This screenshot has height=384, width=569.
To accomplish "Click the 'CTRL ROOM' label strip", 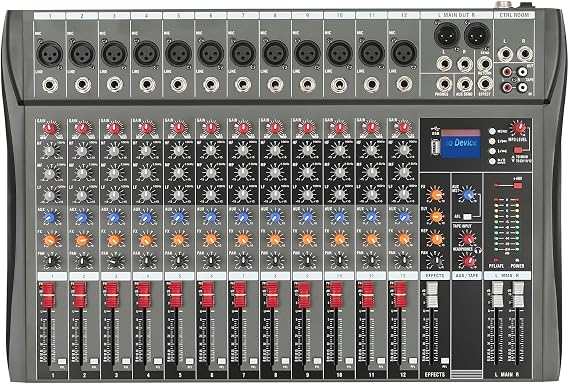I will (514, 15).
